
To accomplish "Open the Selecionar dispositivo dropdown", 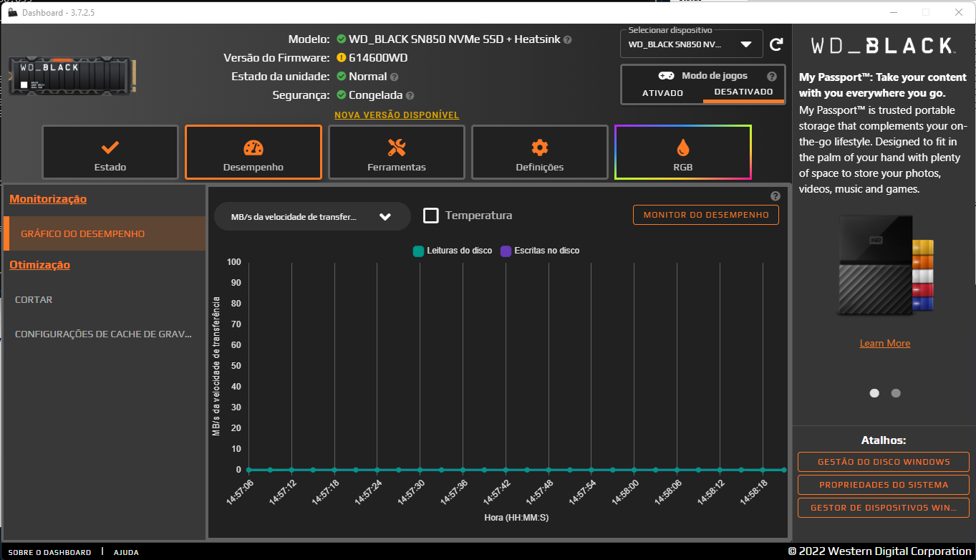I will point(691,44).
